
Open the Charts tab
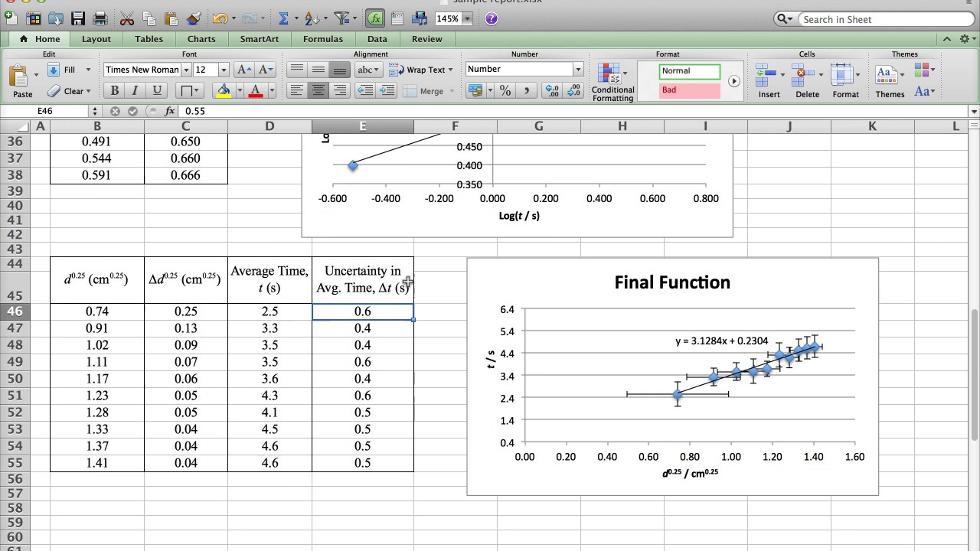[x=201, y=39]
